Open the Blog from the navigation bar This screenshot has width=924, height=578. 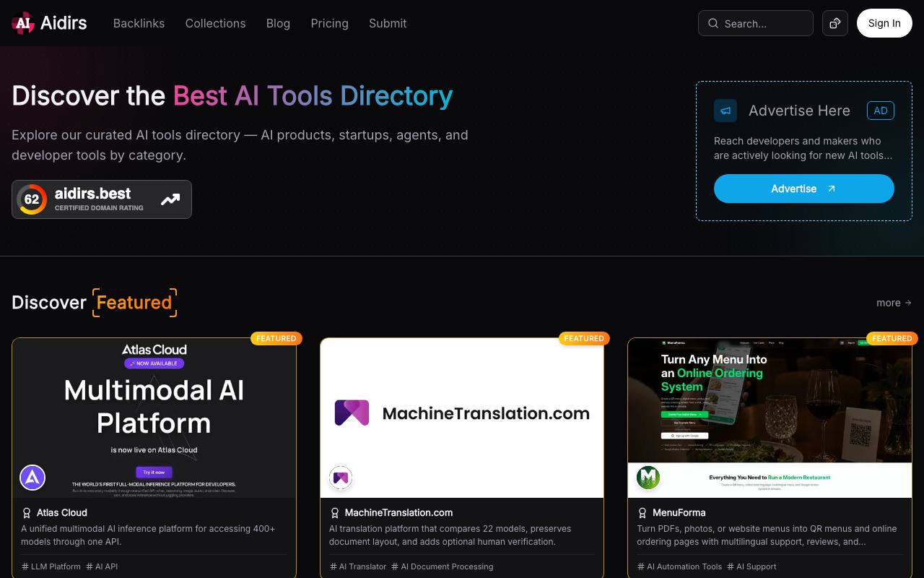point(278,23)
